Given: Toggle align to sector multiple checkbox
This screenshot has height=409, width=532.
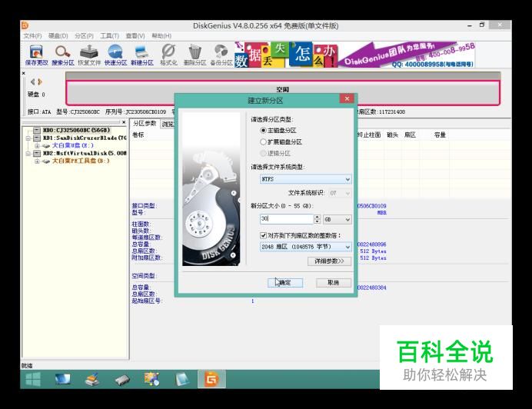Looking at the screenshot, I should pyautogui.click(x=263, y=235).
